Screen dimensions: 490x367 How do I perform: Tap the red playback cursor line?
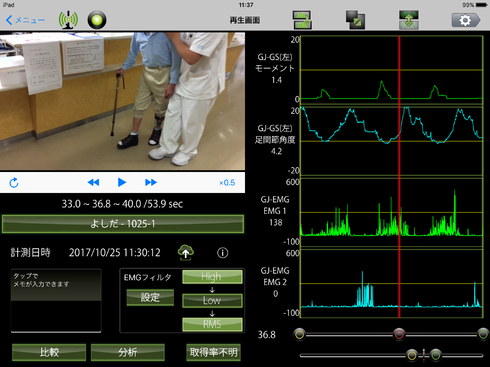pos(399,177)
